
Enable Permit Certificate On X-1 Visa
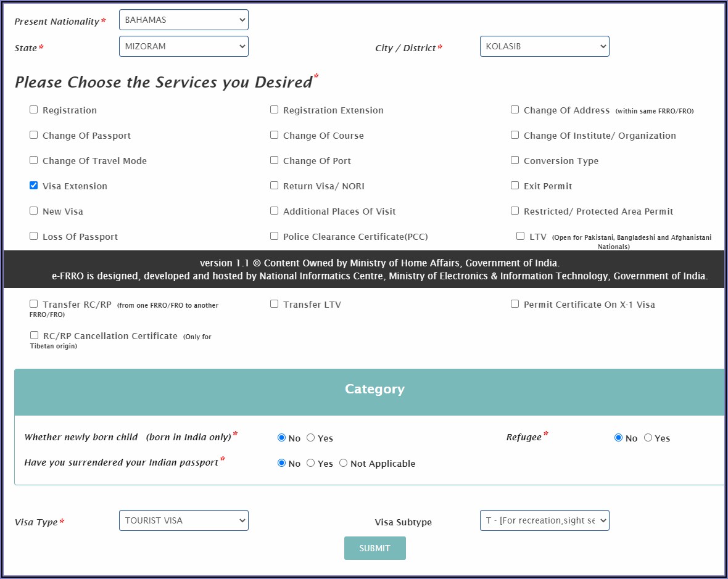(515, 304)
